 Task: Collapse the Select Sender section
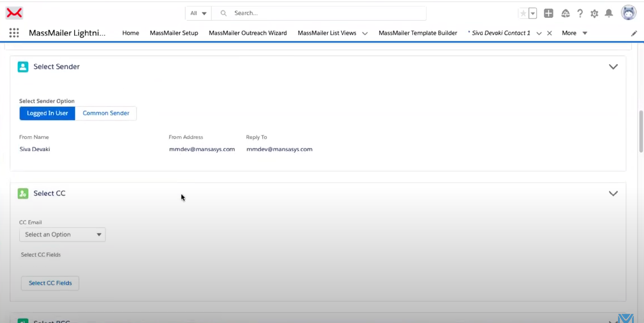(613, 67)
